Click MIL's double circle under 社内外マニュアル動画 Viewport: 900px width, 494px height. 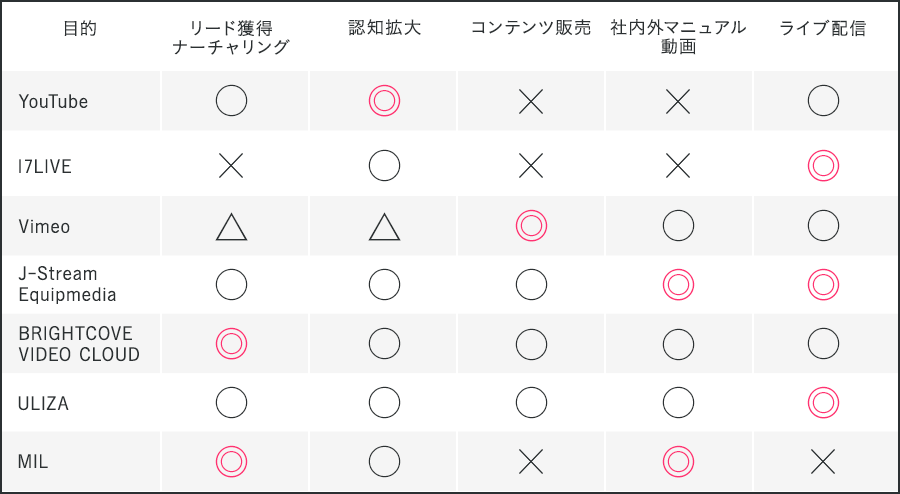(x=678, y=461)
